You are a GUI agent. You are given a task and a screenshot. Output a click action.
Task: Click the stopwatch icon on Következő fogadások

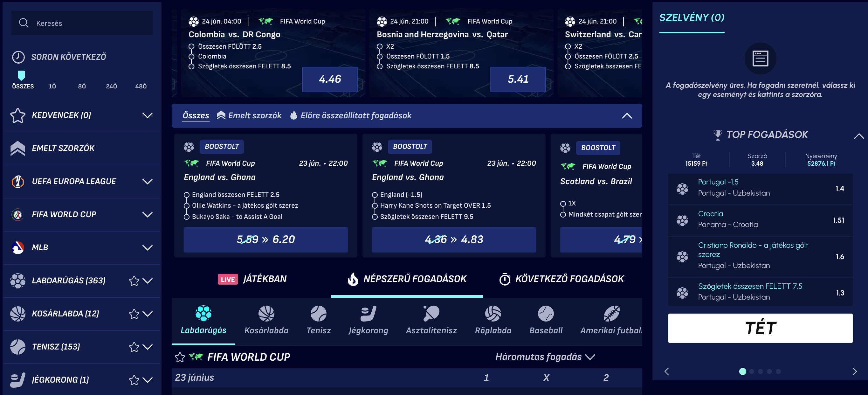click(x=504, y=279)
